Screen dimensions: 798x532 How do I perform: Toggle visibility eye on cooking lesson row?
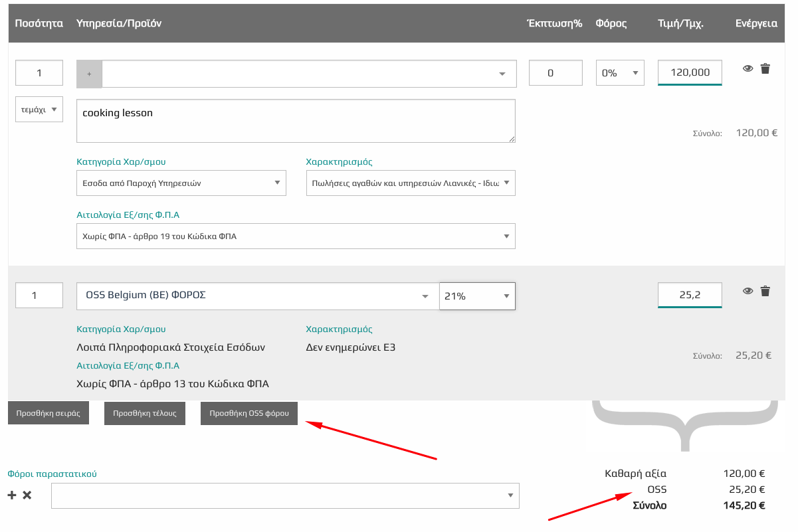tap(748, 68)
